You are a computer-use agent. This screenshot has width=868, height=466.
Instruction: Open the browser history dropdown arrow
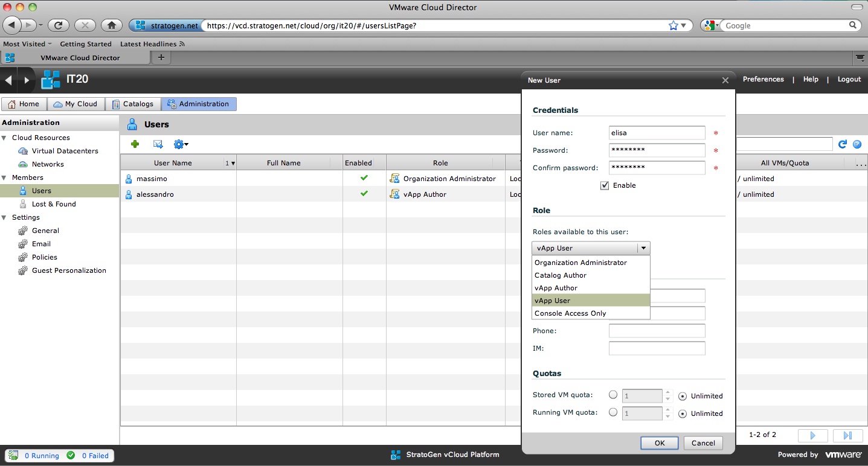40,26
